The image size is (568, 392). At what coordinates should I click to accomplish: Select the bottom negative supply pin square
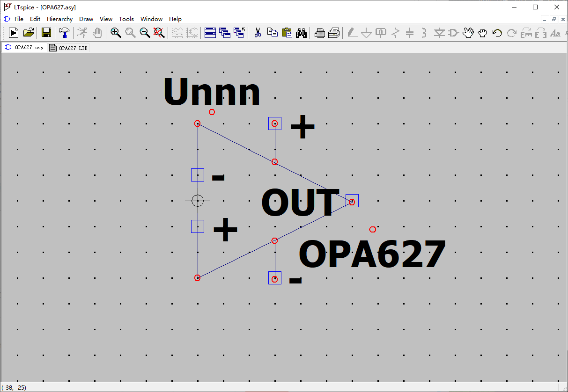point(275,278)
